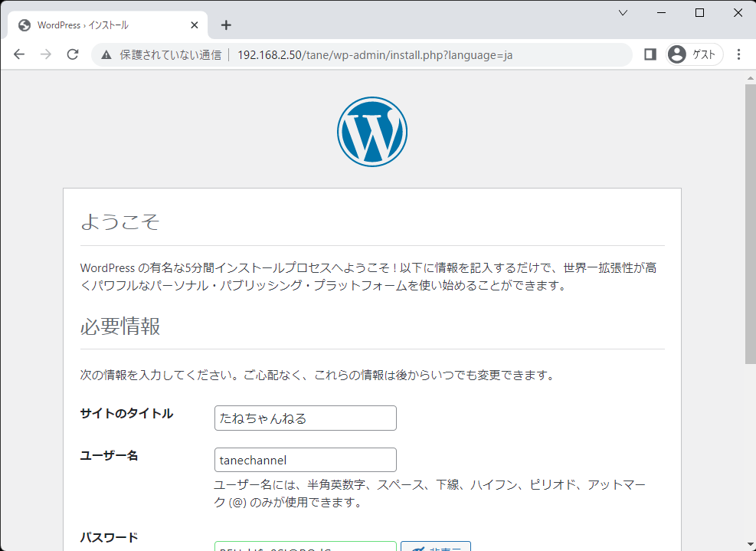Click the サイトのタイトル label
Viewport: 756px width, 551px height.
tap(126, 414)
